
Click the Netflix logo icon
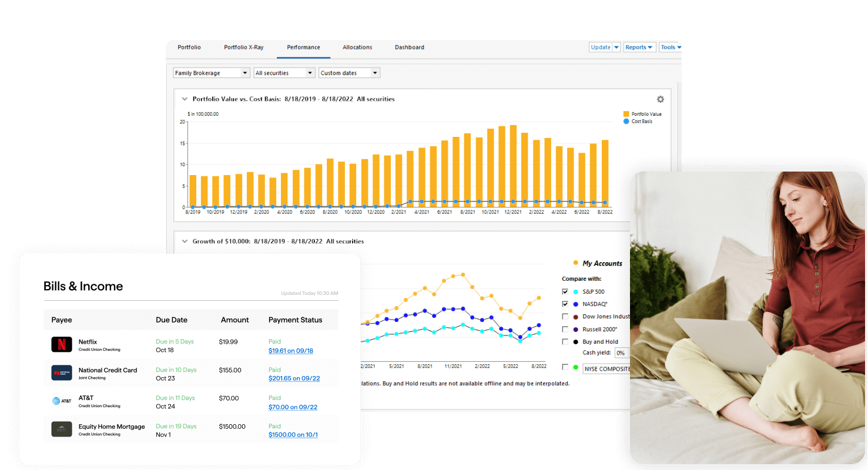click(x=62, y=345)
